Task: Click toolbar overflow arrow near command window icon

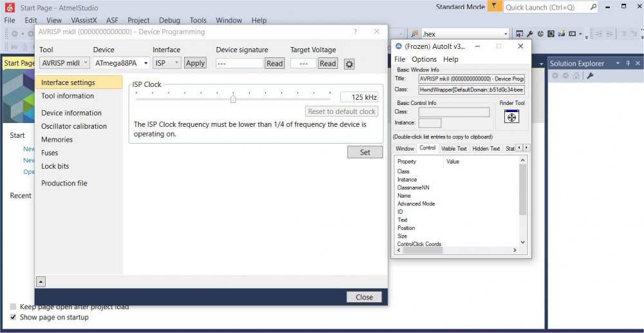Action: click(586, 37)
